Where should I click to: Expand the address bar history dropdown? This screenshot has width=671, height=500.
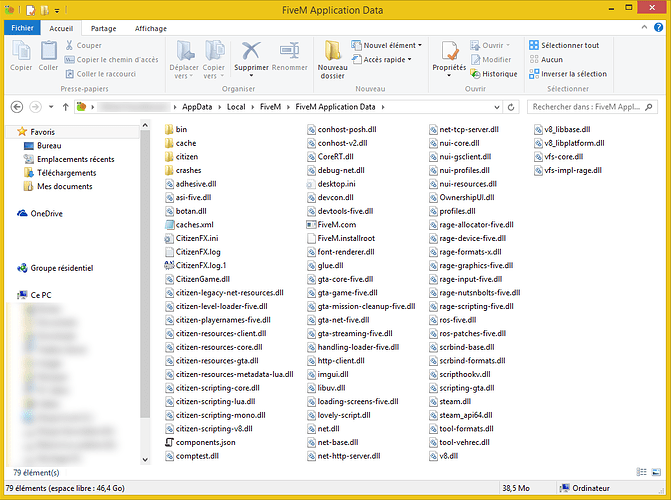coord(497,107)
